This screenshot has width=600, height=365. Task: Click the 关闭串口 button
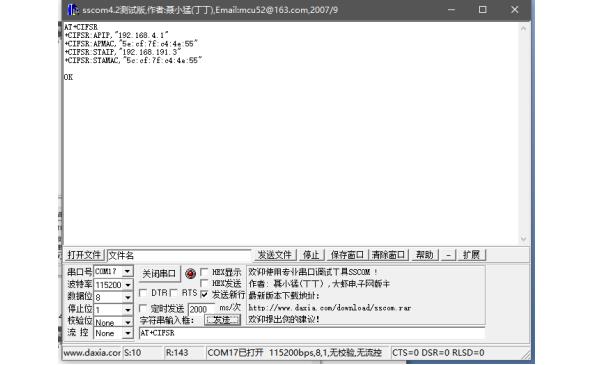pyautogui.click(x=159, y=274)
